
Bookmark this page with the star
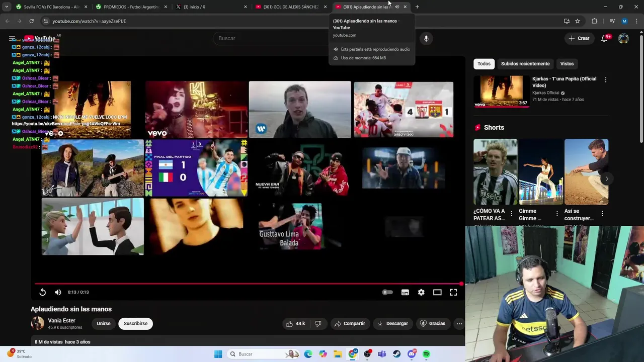[578, 21]
